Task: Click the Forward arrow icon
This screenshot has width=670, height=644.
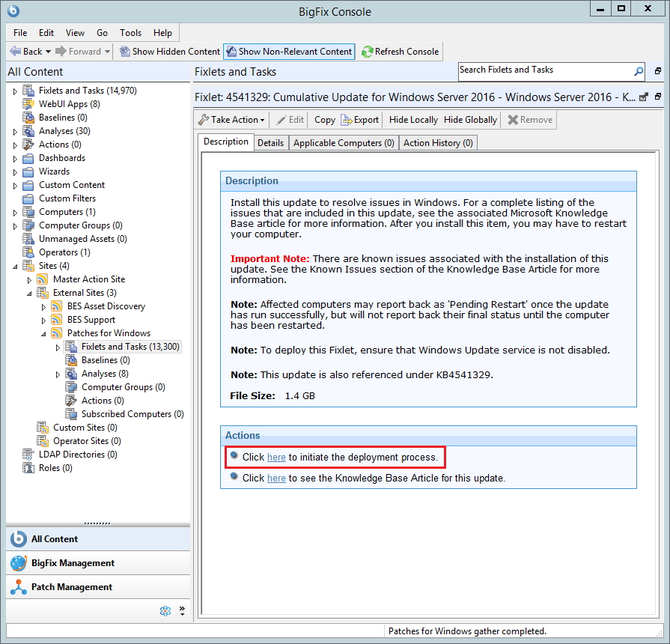Action: [x=61, y=51]
